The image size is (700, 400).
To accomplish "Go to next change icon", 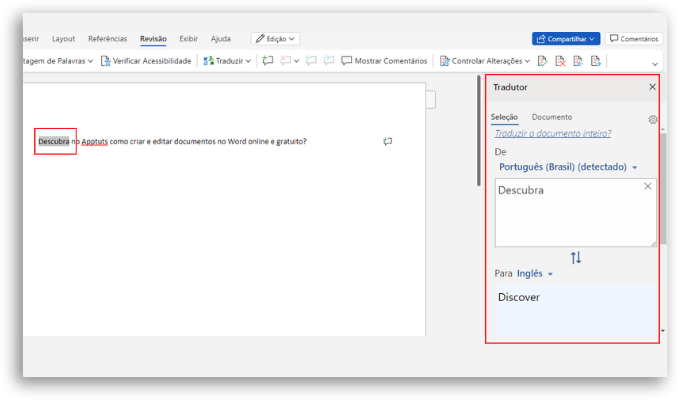I will pyautogui.click(x=596, y=61).
